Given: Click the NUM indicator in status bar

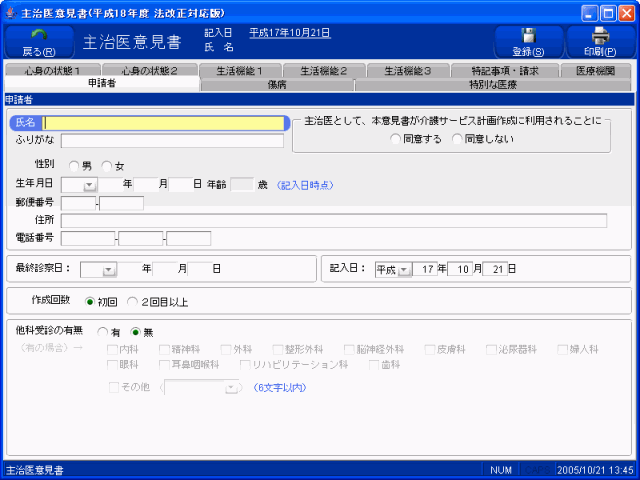Looking at the screenshot, I should click(501, 470).
